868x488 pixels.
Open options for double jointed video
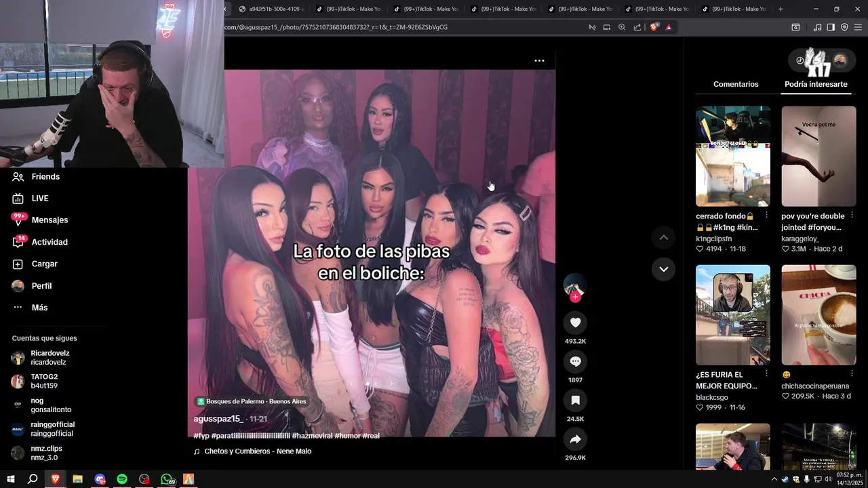point(852,215)
